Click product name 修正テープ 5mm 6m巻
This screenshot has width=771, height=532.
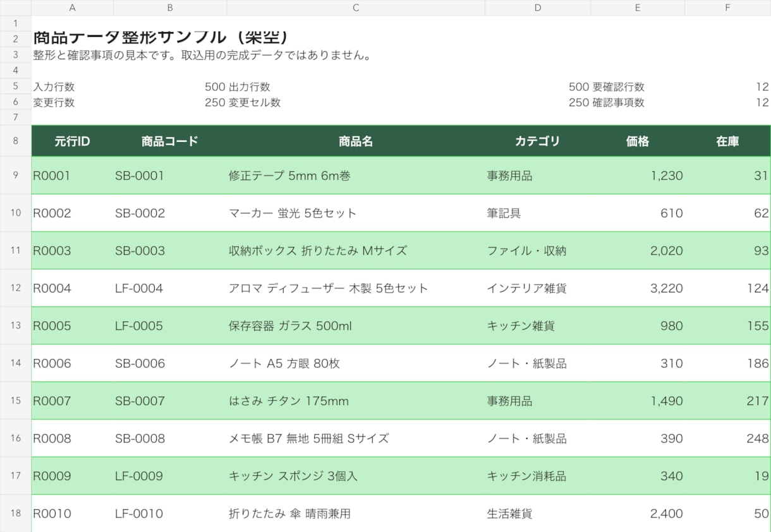click(356, 176)
